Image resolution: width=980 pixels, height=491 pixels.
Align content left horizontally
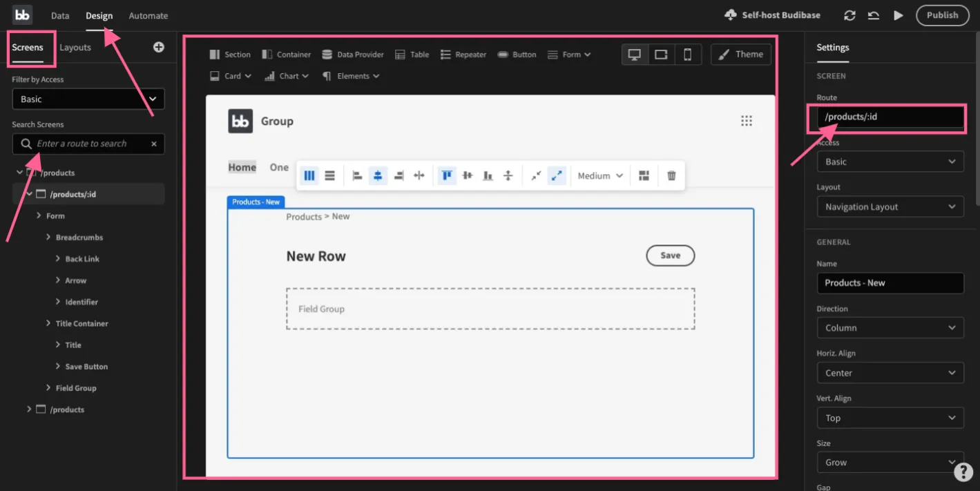357,175
